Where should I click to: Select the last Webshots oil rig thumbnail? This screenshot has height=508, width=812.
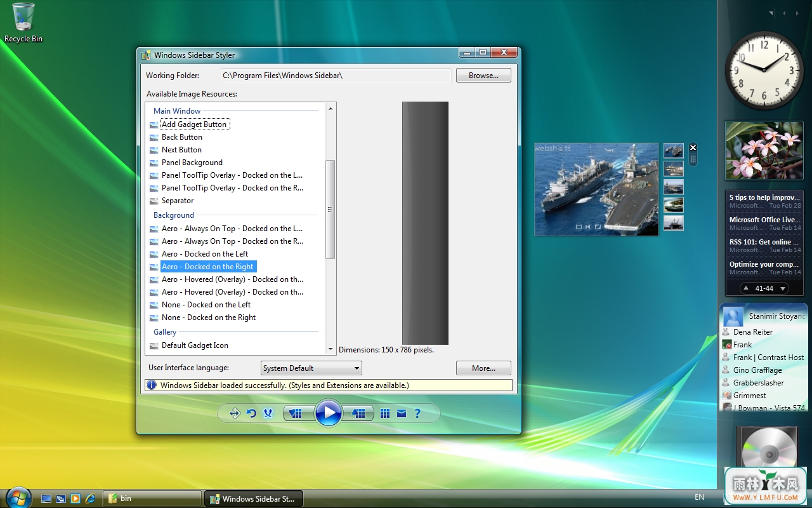[x=674, y=223]
